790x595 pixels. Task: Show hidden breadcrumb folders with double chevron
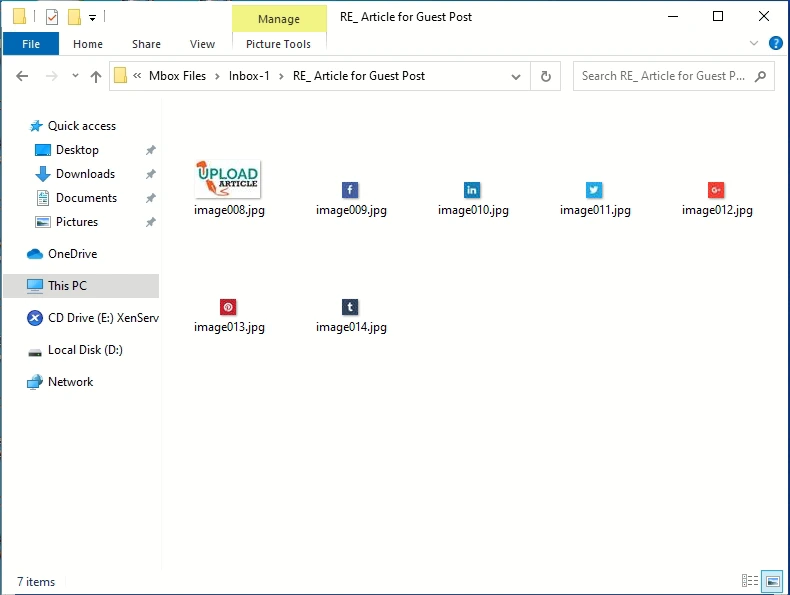(x=137, y=76)
